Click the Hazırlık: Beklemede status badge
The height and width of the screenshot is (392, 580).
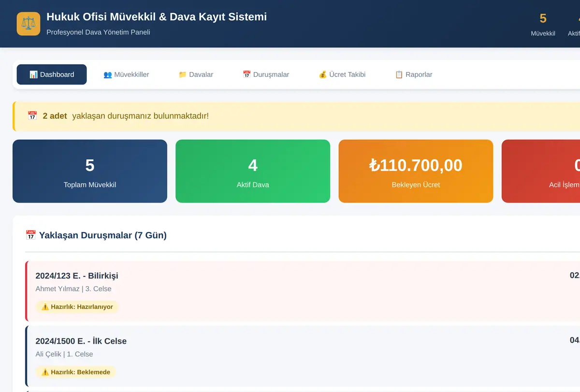(x=76, y=372)
